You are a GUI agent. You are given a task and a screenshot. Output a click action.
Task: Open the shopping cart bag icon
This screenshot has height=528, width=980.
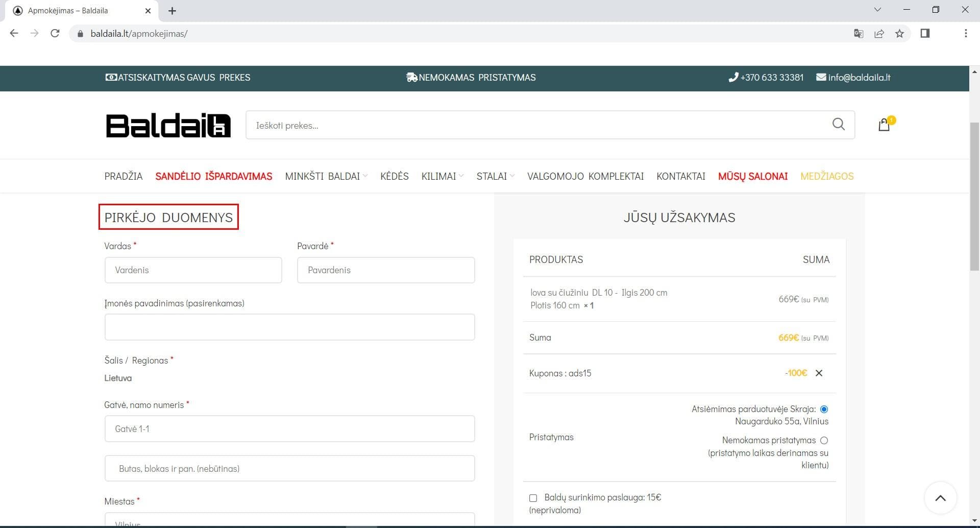[x=884, y=125]
